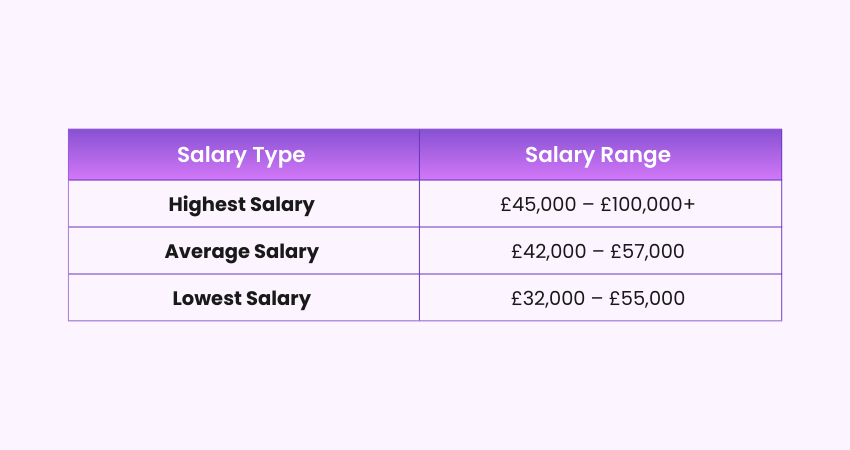850x450 pixels.
Task: Click the Lowest Salary row label
Action: 241,298
